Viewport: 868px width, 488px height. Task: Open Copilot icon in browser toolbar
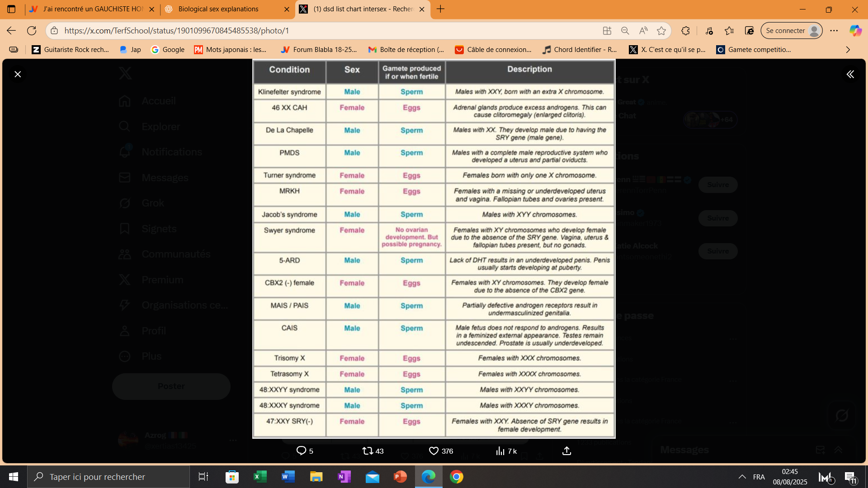coord(855,31)
